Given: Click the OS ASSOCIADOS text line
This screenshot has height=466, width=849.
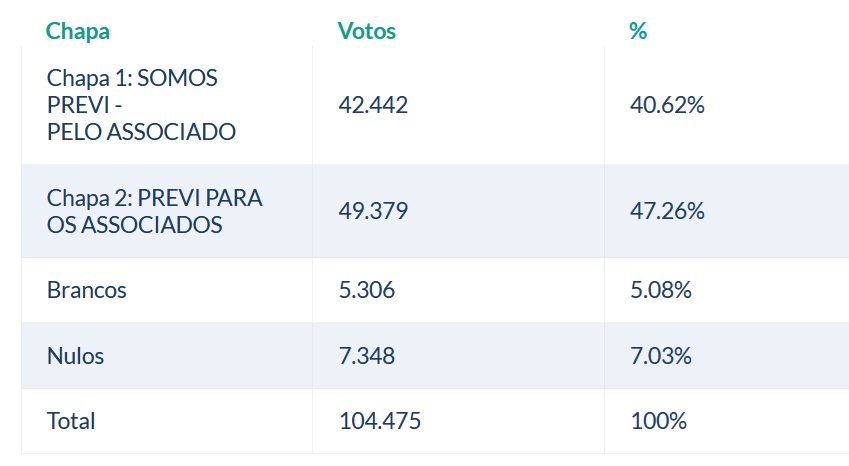Looking at the screenshot, I should pyautogui.click(x=134, y=225).
